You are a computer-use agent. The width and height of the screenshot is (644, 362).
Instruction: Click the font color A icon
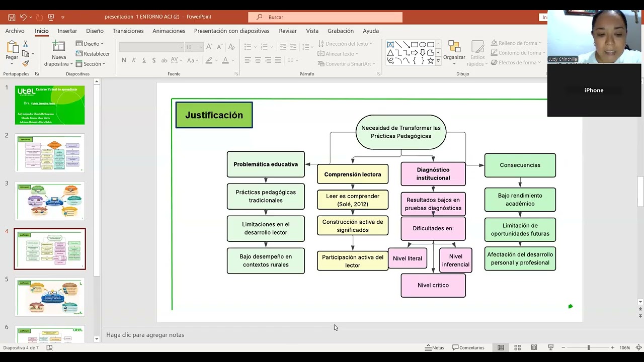tap(225, 60)
